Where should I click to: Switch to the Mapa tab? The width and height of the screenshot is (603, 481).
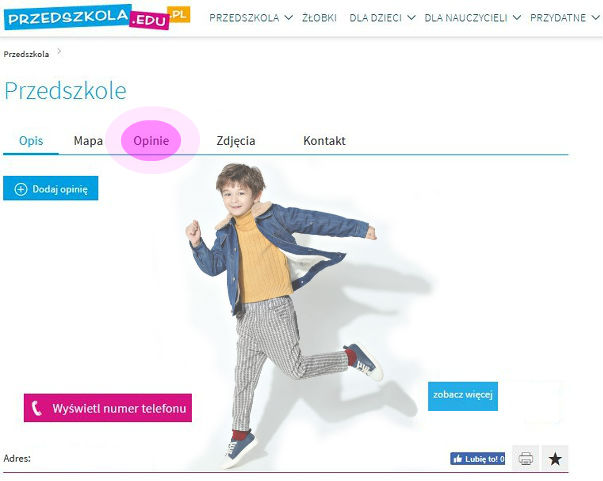pyautogui.click(x=88, y=141)
